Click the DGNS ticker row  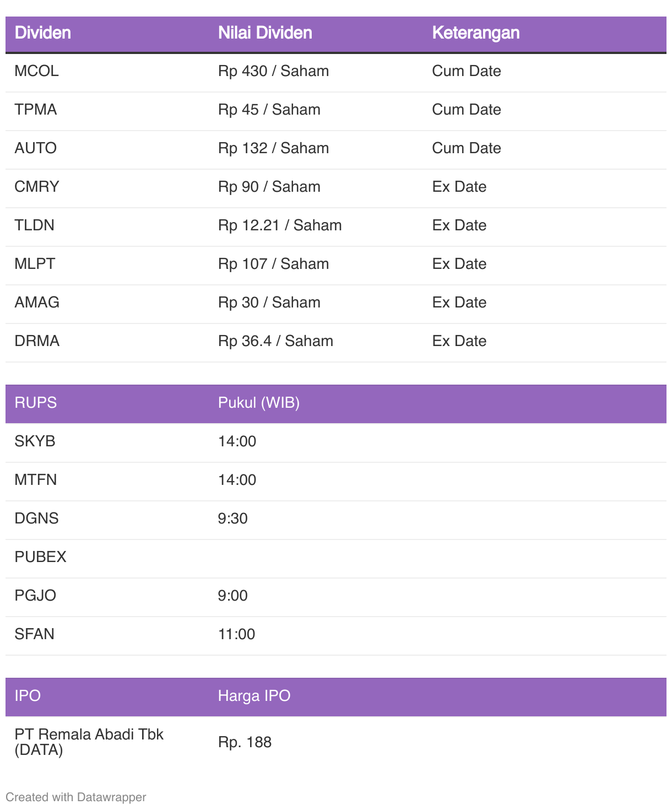[336, 519]
